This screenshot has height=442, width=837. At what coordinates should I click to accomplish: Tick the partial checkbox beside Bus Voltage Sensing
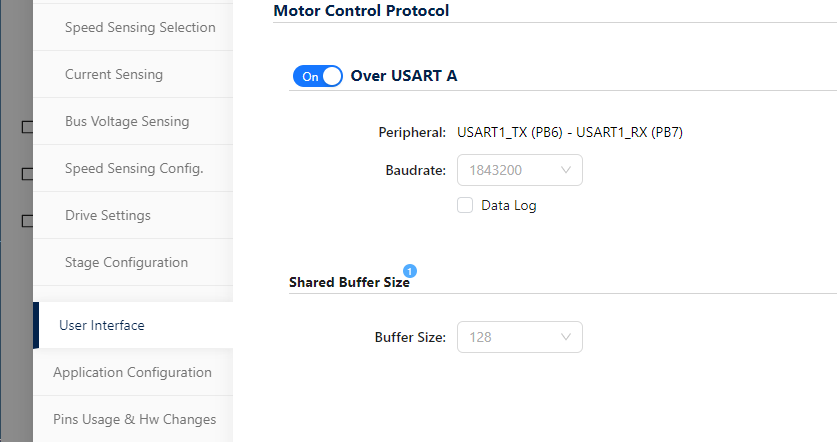[28, 127]
